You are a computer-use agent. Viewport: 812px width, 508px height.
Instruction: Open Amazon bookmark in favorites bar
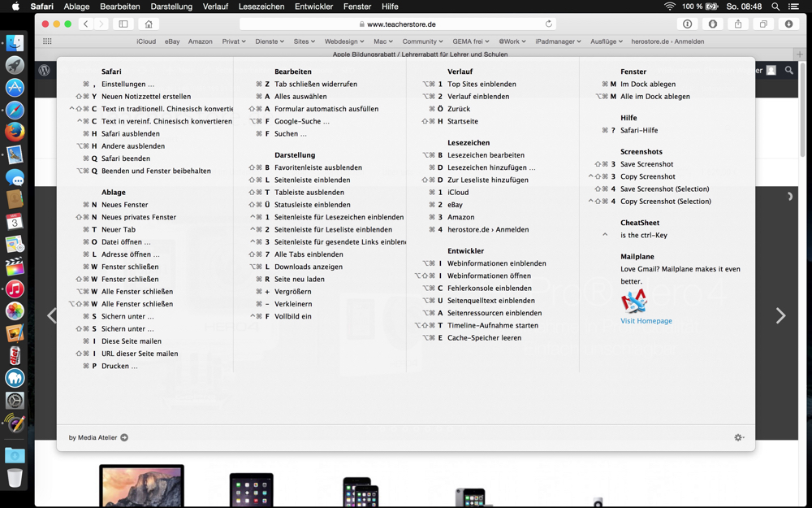pyautogui.click(x=201, y=41)
